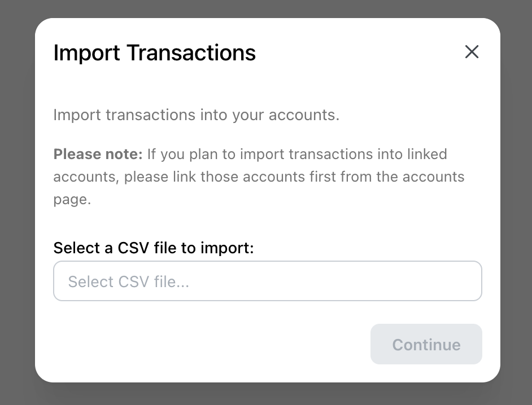Click the import transactions description text
The image size is (532, 405).
pyautogui.click(x=196, y=115)
